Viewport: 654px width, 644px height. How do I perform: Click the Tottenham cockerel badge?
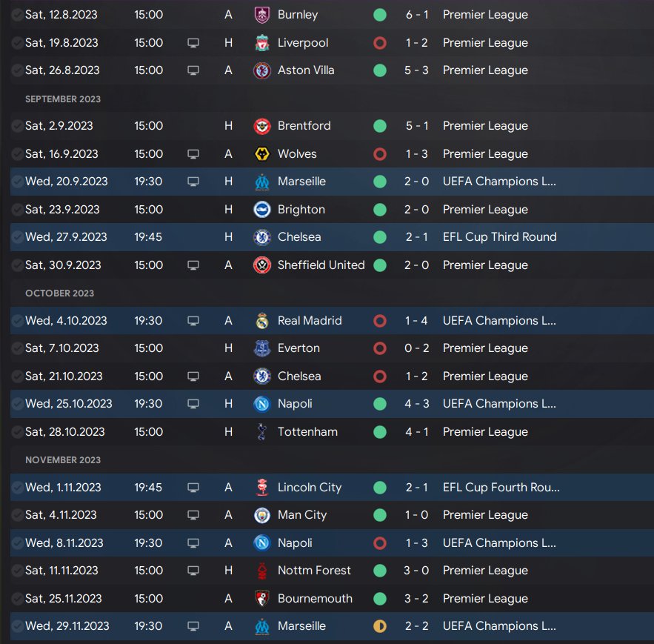262,431
